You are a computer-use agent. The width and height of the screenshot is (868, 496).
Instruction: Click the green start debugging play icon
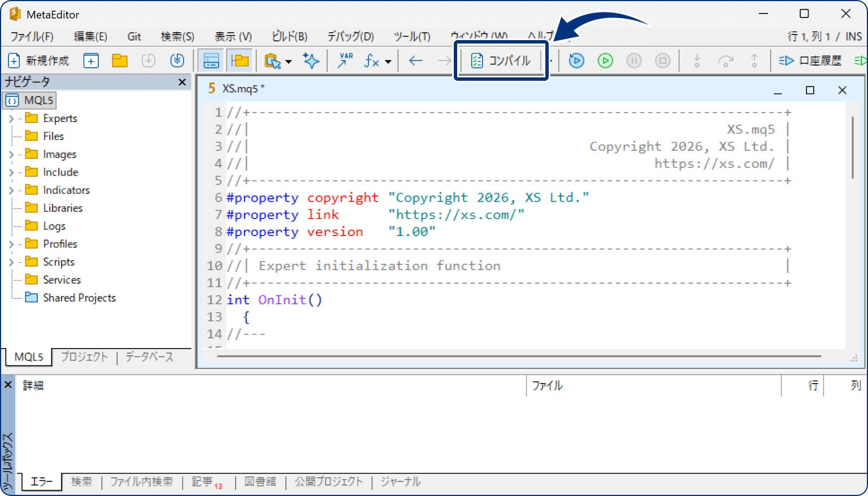click(605, 60)
